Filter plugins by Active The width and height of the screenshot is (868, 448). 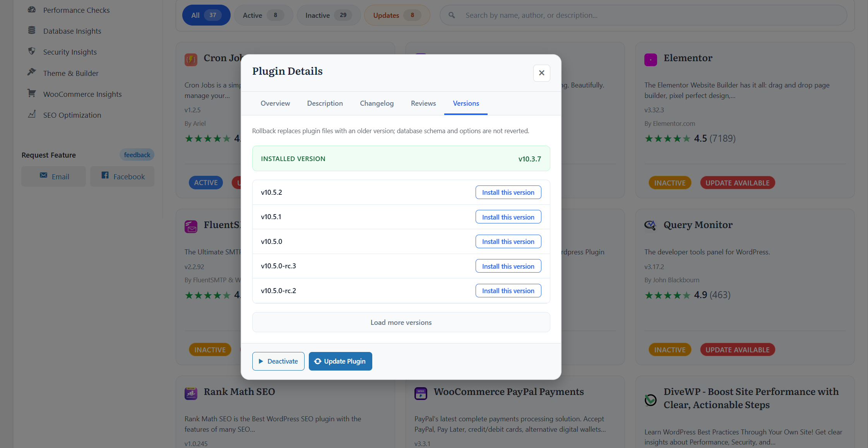coord(263,15)
